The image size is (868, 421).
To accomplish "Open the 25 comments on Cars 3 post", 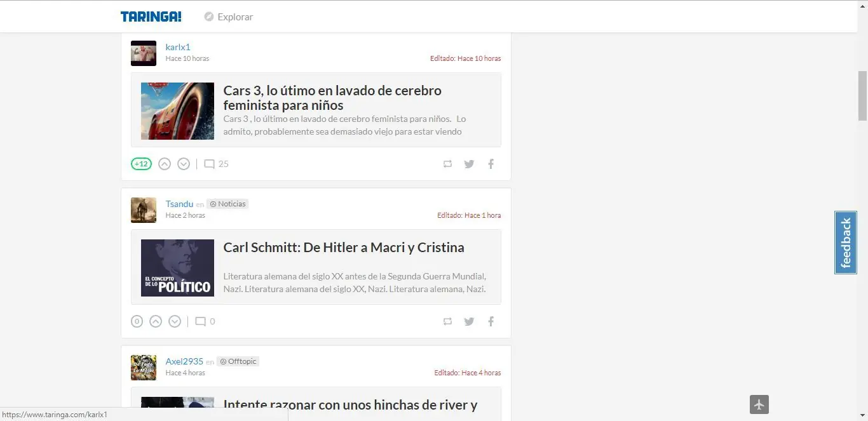I will pyautogui.click(x=216, y=164).
